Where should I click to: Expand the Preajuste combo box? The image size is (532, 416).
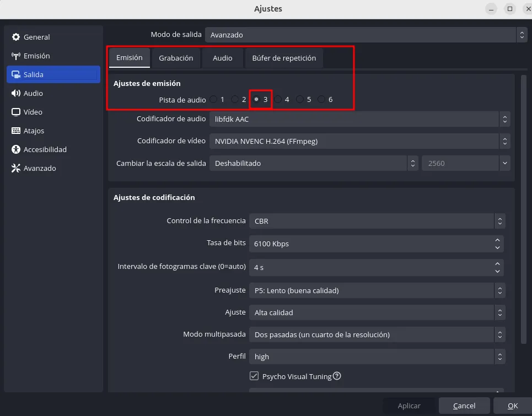point(377,290)
